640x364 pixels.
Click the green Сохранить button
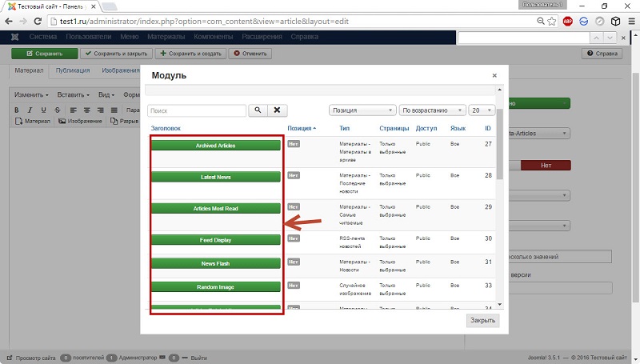[x=45, y=54]
